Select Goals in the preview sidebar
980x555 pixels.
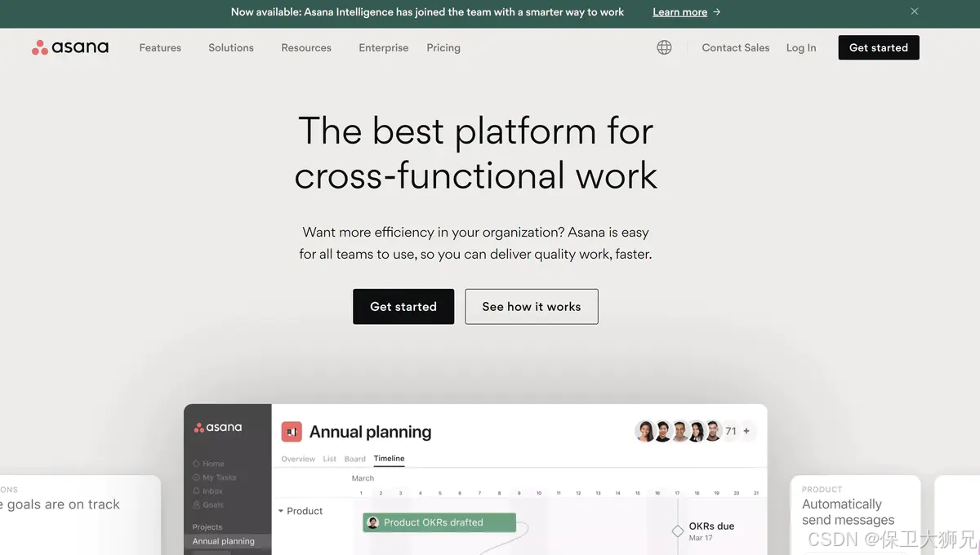pos(208,505)
